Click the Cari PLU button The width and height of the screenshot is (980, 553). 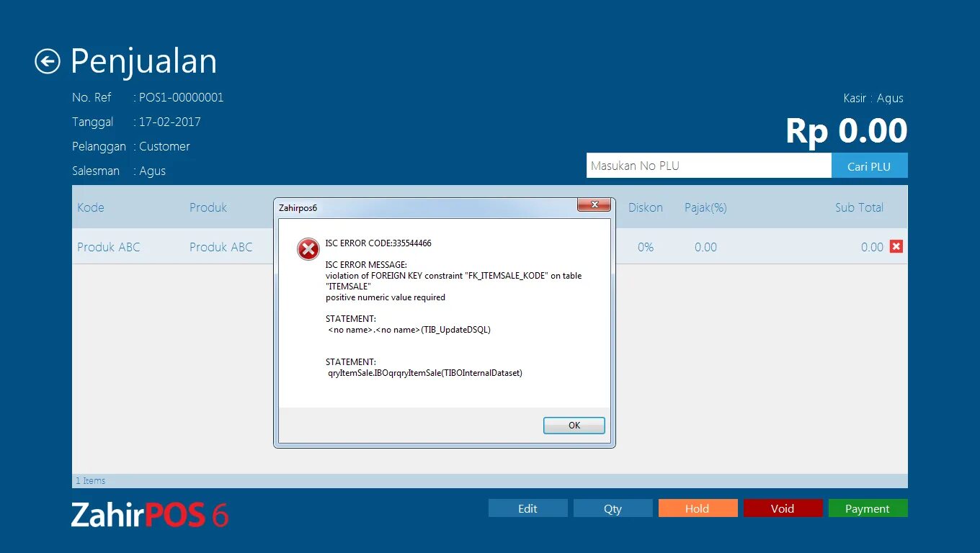(869, 166)
